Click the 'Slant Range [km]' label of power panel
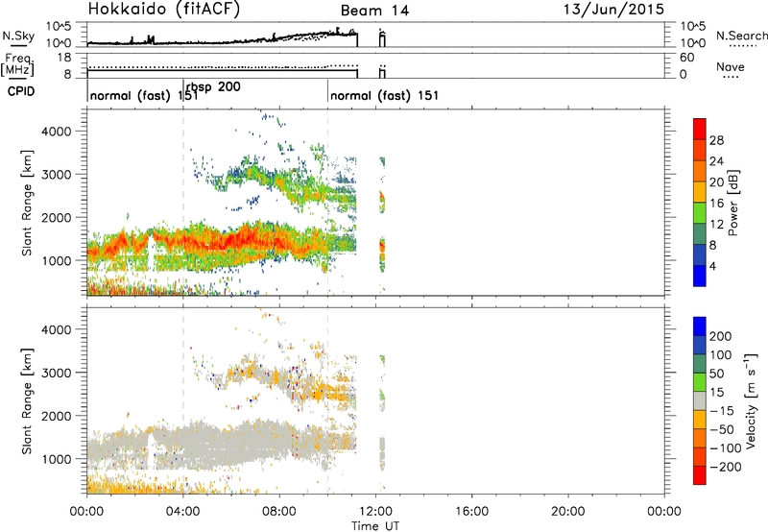Viewport: 768px width, 532px height. coord(27,203)
